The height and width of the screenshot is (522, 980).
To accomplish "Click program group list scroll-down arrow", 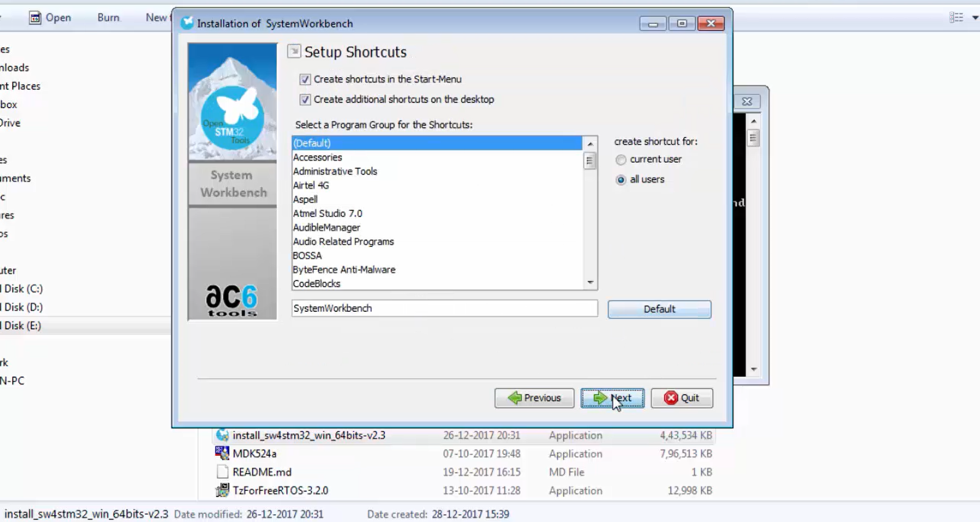I will [x=590, y=283].
